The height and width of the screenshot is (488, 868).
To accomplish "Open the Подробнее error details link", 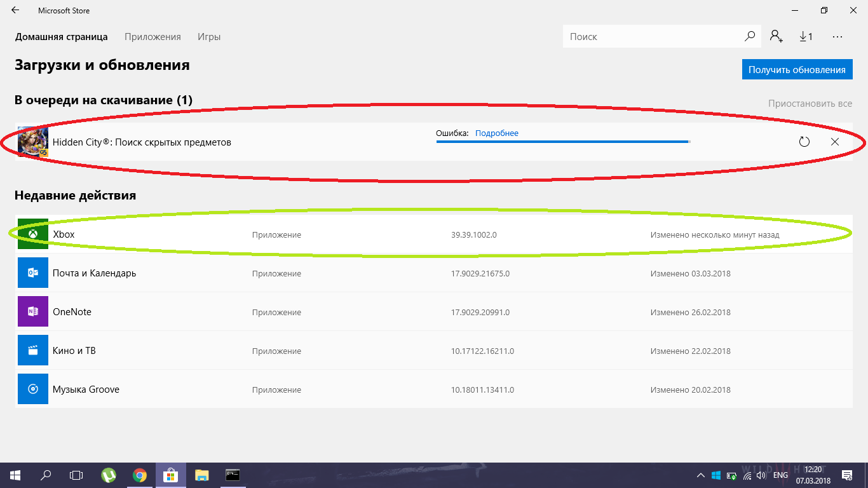I will [x=497, y=133].
